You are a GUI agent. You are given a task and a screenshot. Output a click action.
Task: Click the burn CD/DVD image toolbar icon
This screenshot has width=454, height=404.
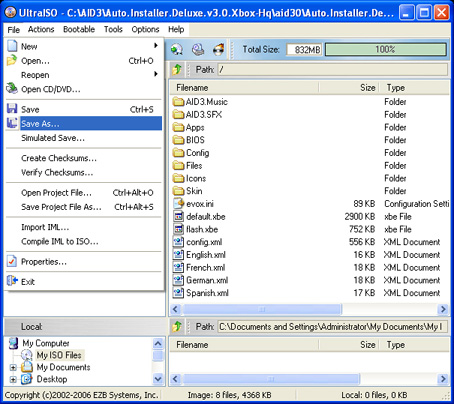click(x=219, y=50)
